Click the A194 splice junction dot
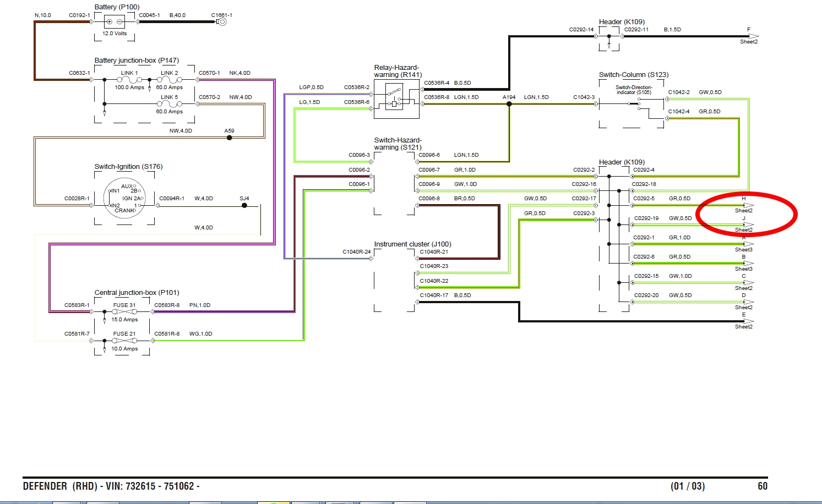The width and height of the screenshot is (822, 504). (x=509, y=104)
